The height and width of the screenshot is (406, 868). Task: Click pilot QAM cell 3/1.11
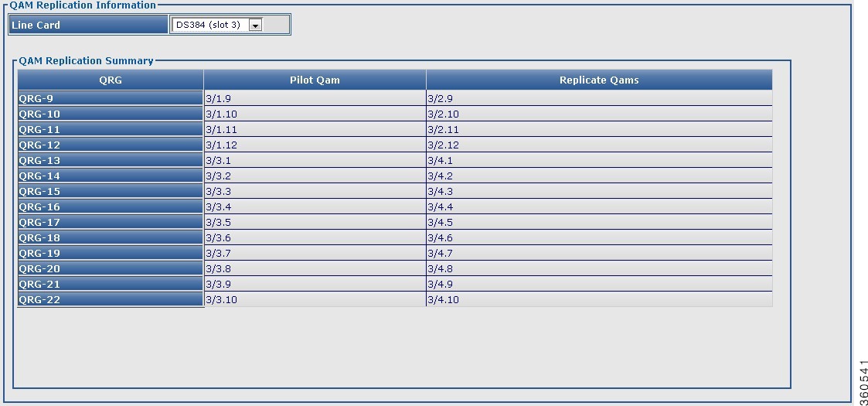click(315, 130)
